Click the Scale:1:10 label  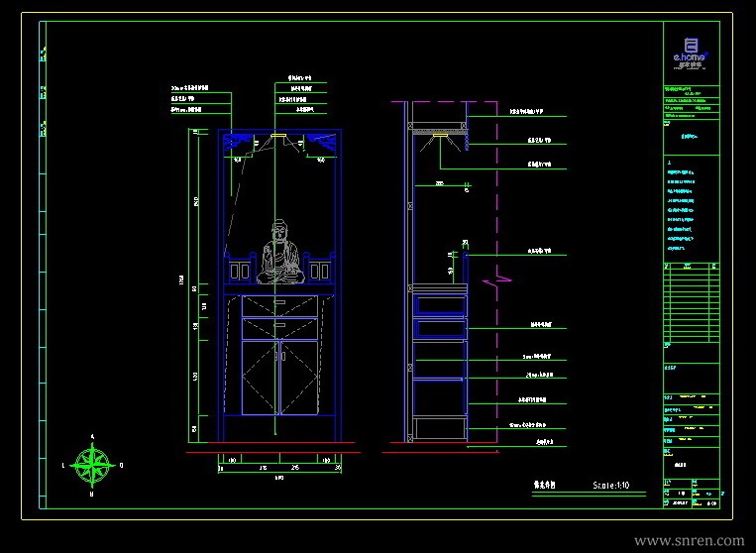(x=611, y=485)
